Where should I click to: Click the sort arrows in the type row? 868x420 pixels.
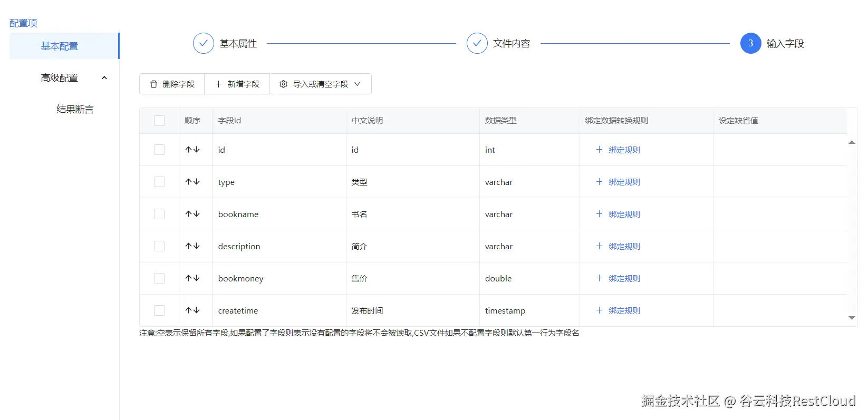[x=192, y=182]
